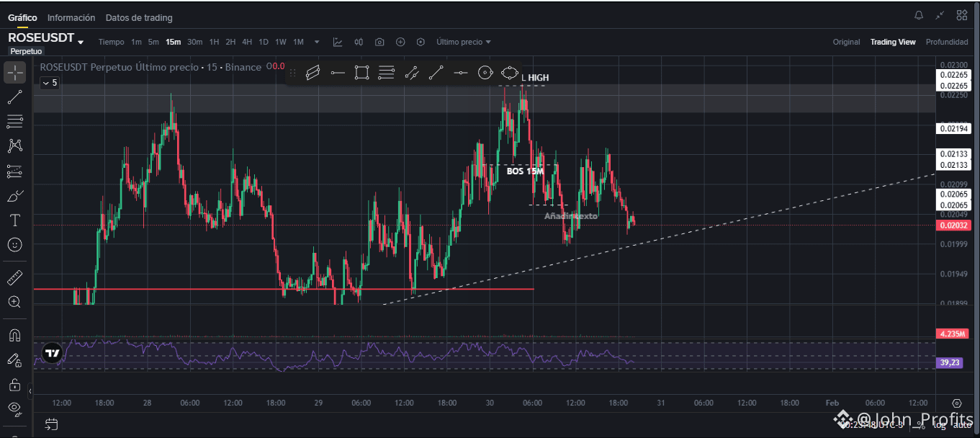The image size is (980, 438).
Task: Select the 30m timeframe
Action: 195,42
